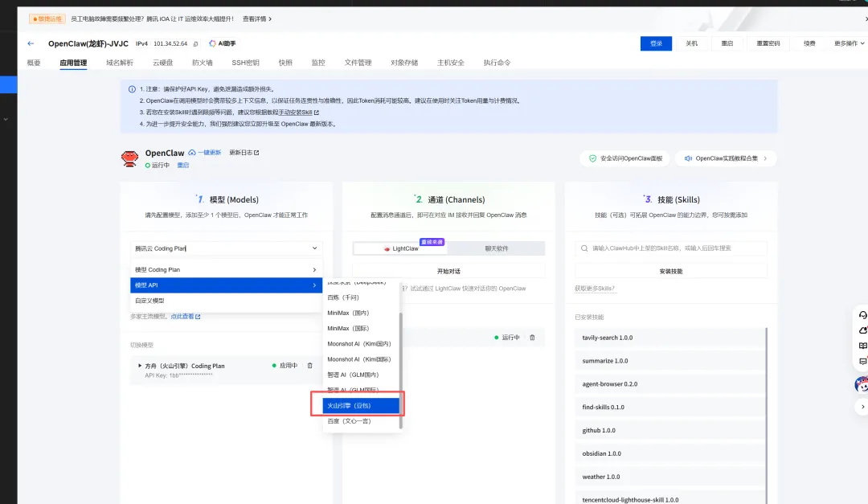The height and width of the screenshot is (504, 868).
Task: Switch to the 域名解析 tab
Action: click(120, 63)
